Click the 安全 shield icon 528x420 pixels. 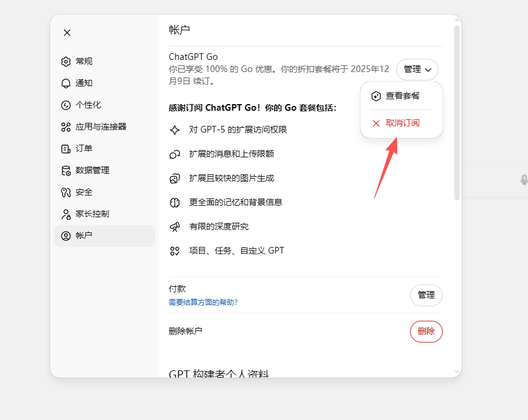pyautogui.click(x=66, y=192)
